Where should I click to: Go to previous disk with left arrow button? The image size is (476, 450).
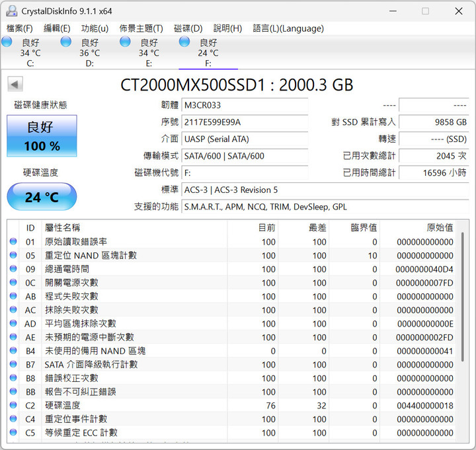tap(15, 85)
